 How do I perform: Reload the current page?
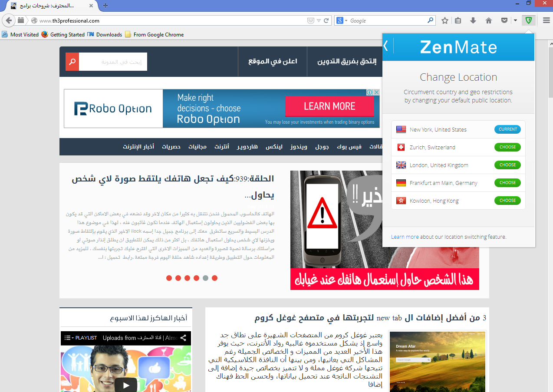point(326,20)
